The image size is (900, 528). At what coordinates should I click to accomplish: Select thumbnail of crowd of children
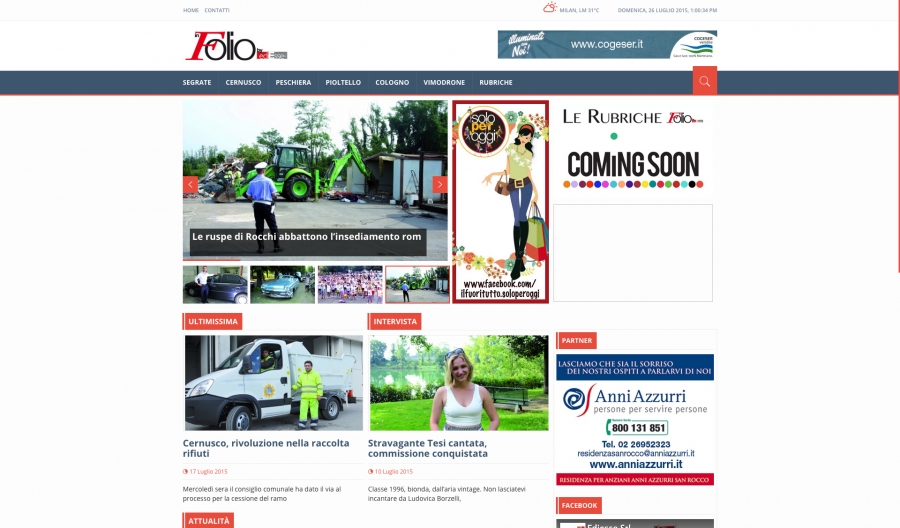tap(350, 284)
